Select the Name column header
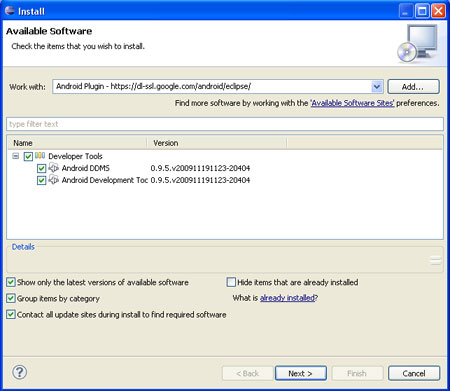This screenshot has width=450, height=391. [x=77, y=143]
